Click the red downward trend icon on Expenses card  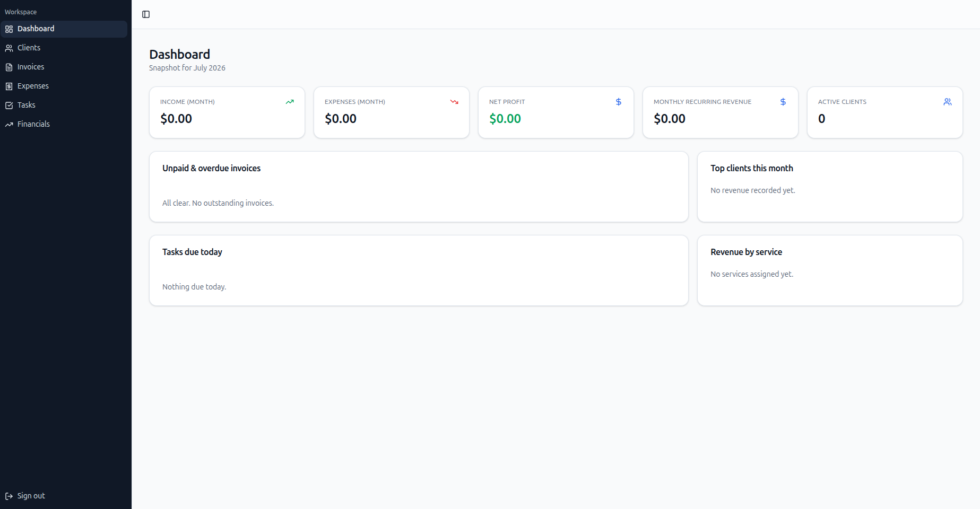click(454, 102)
